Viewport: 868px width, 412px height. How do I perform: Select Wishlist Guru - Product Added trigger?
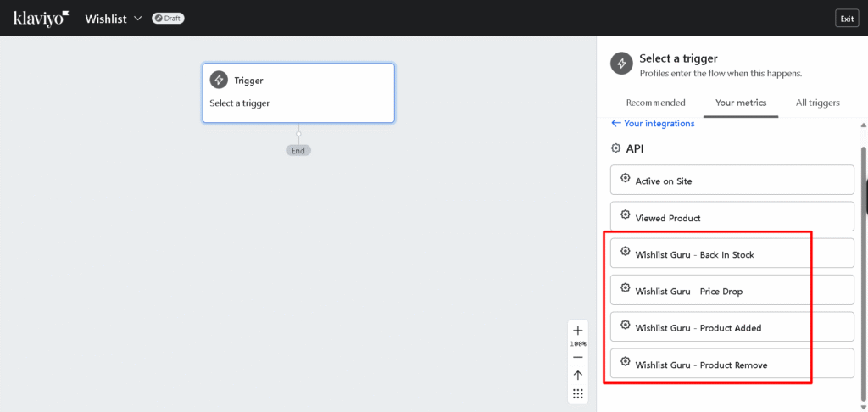(732, 326)
